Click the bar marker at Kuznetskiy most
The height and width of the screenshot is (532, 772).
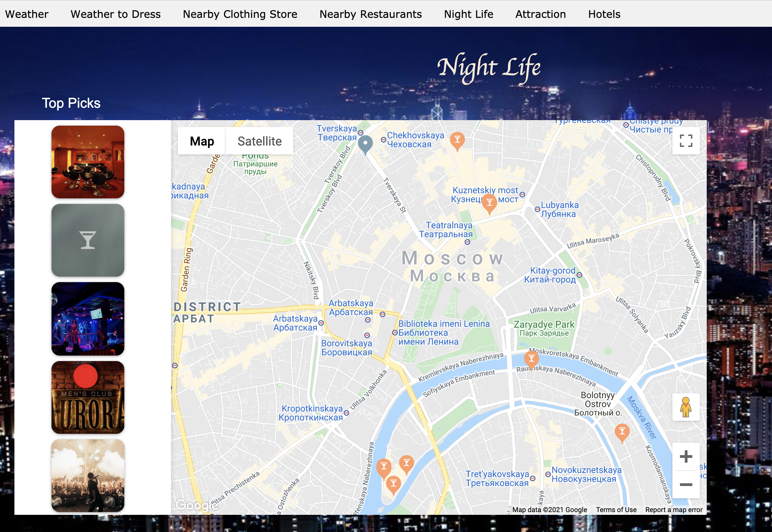tap(489, 203)
